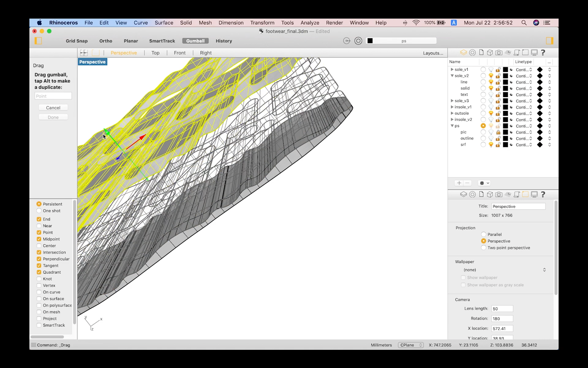Click the box object properties icon in upper inspector

click(x=490, y=52)
